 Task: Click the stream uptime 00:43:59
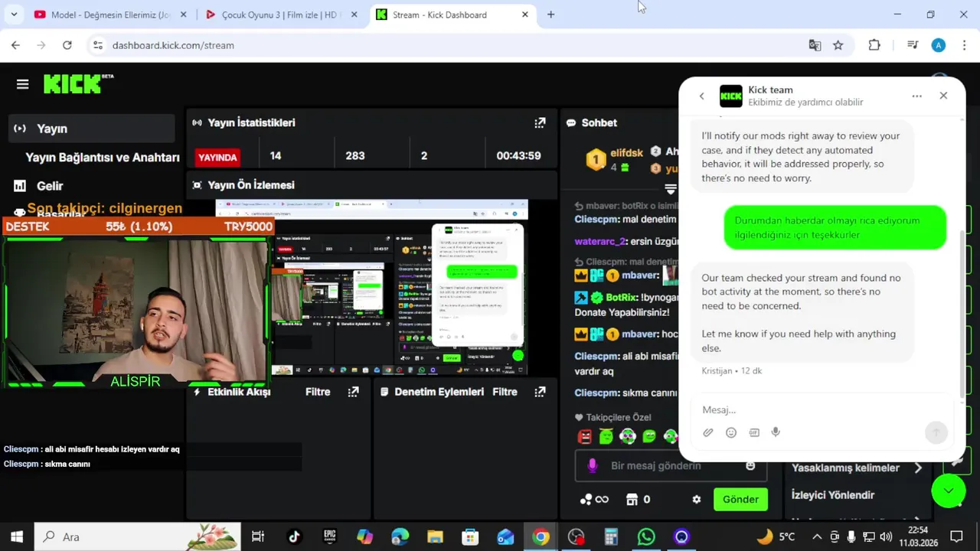click(518, 155)
